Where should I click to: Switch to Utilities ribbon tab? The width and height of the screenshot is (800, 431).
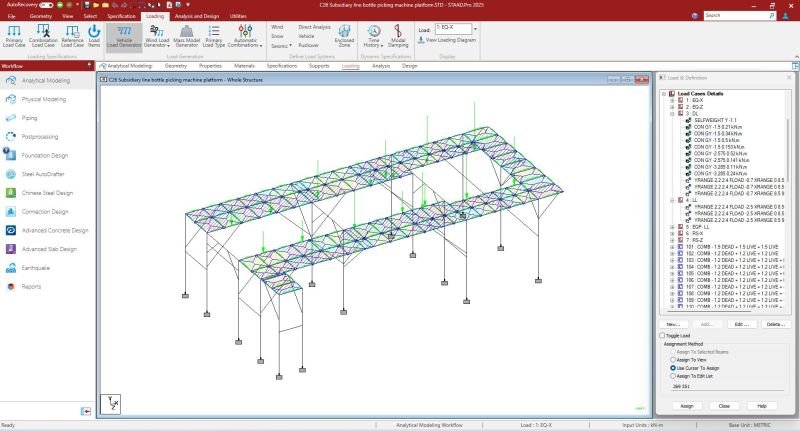[x=238, y=16]
